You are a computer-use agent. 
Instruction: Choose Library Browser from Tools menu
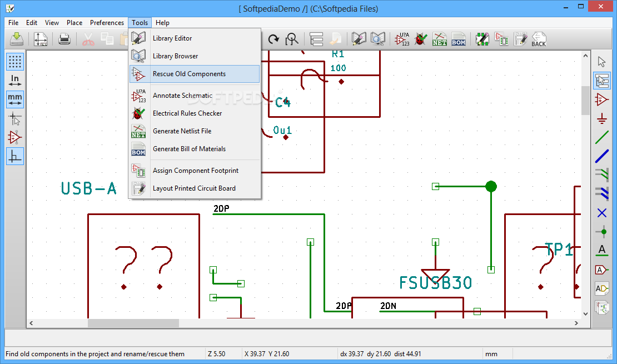point(195,56)
